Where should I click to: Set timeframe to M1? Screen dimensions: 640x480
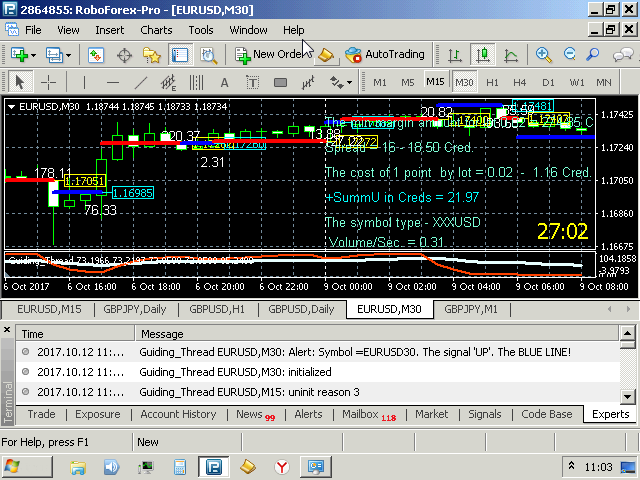point(380,82)
